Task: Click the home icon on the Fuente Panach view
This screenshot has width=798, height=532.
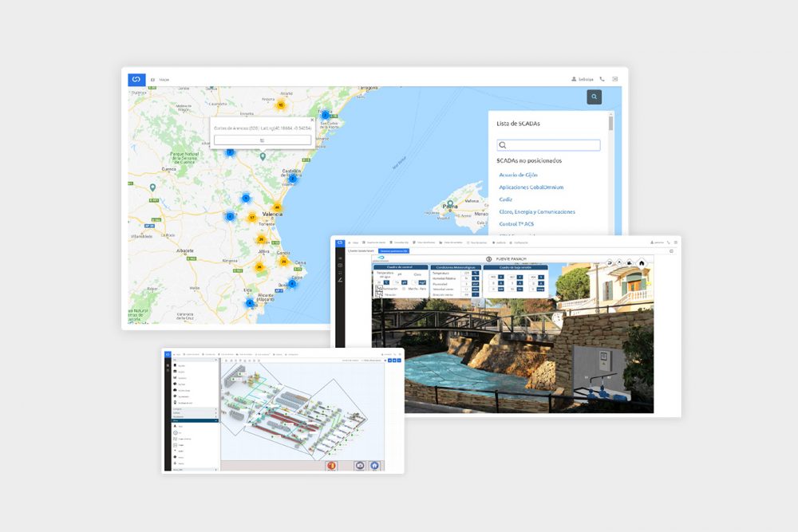Action: [642, 262]
